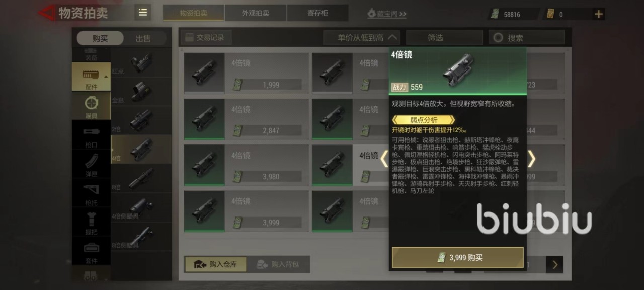Open the 藏宝阁 link
The width and height of the screenshot is (644, 290).
386,14
